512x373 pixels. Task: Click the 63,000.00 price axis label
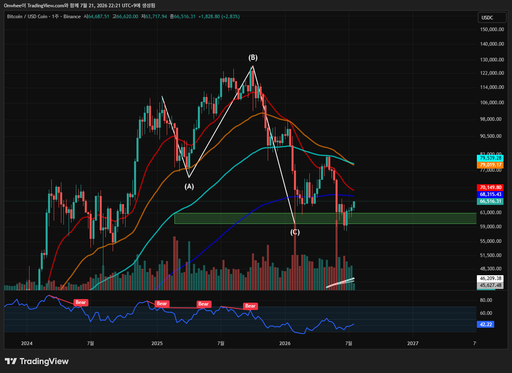(491, 212)
